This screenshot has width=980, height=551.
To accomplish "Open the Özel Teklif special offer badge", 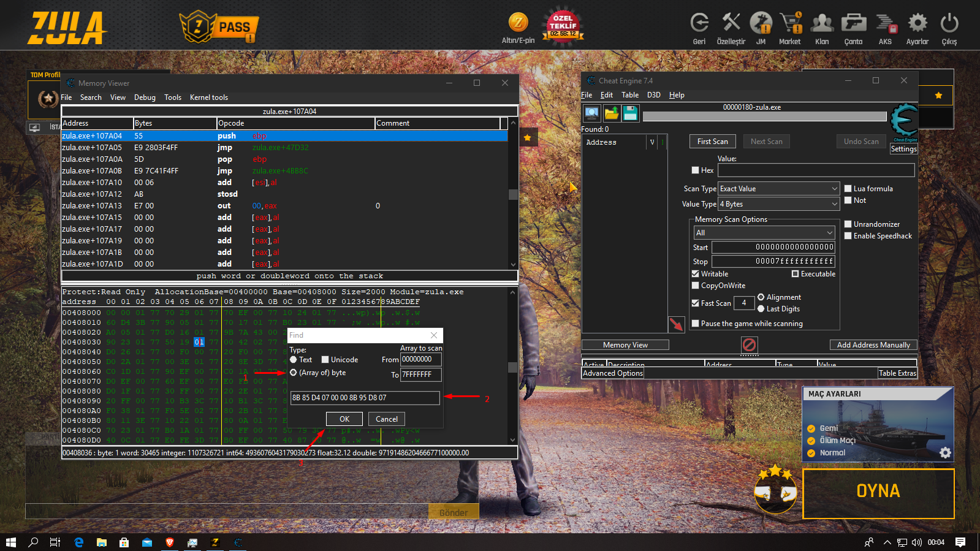I will (563, 26).
